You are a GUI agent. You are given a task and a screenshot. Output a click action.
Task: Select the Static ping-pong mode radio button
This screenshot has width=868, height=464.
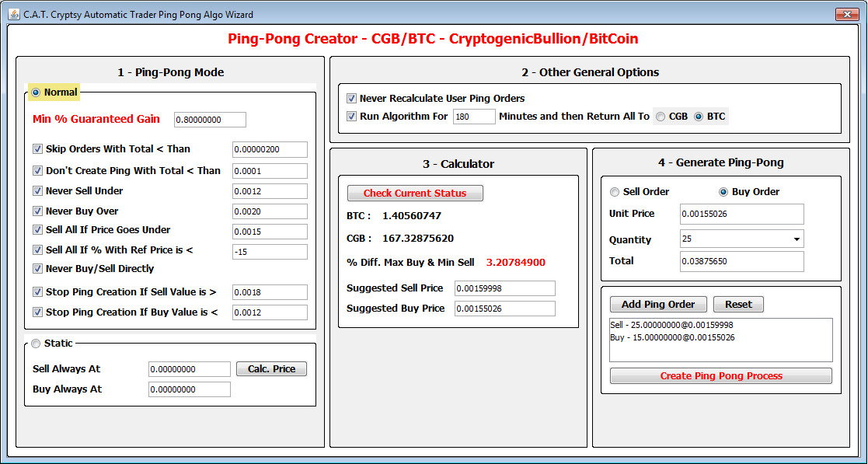(x=36, y=344)
